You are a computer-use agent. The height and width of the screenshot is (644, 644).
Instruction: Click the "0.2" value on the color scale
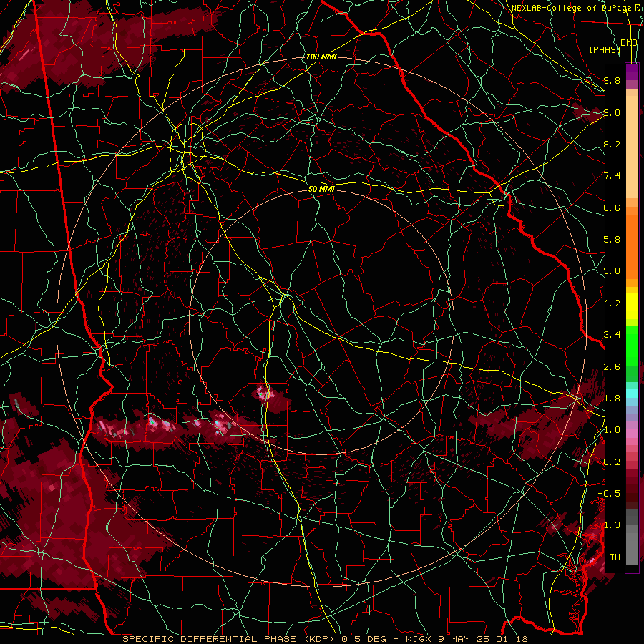[x=612, y=462]
